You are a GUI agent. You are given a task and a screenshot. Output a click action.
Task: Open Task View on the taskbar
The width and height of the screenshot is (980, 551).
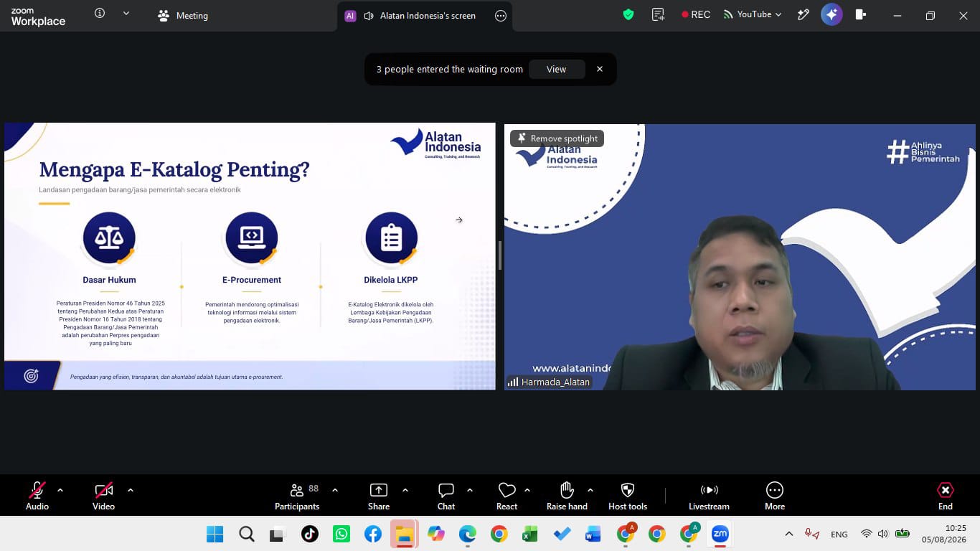point(278,534)
